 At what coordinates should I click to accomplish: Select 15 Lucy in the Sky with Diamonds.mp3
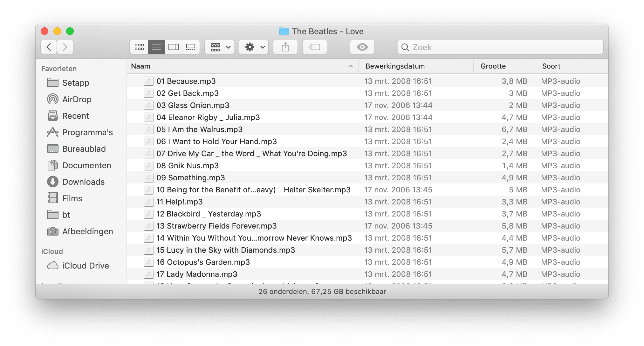pyautogui.click(x=367, y=250)
